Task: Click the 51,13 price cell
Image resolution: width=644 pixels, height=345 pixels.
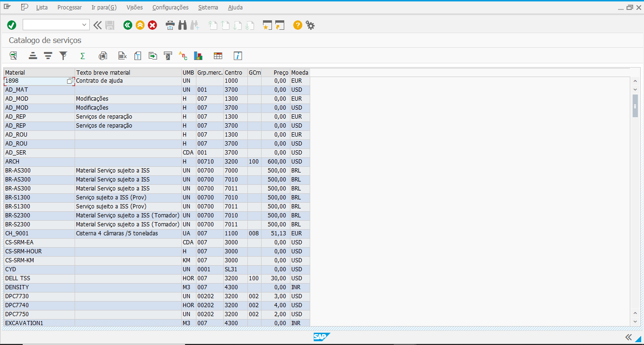Action: [276, 233]
